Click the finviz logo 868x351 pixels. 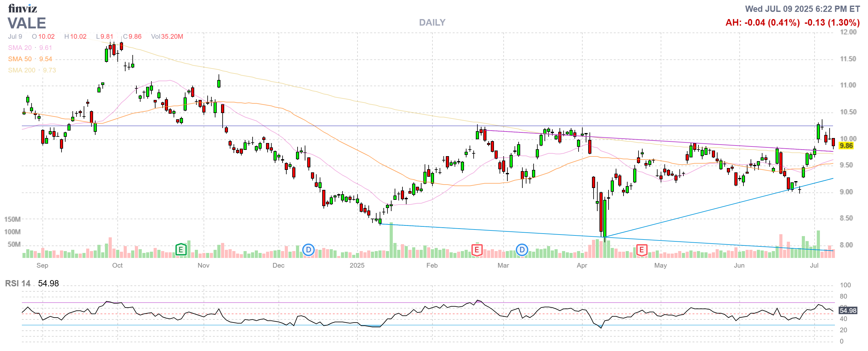click(22, 8)
